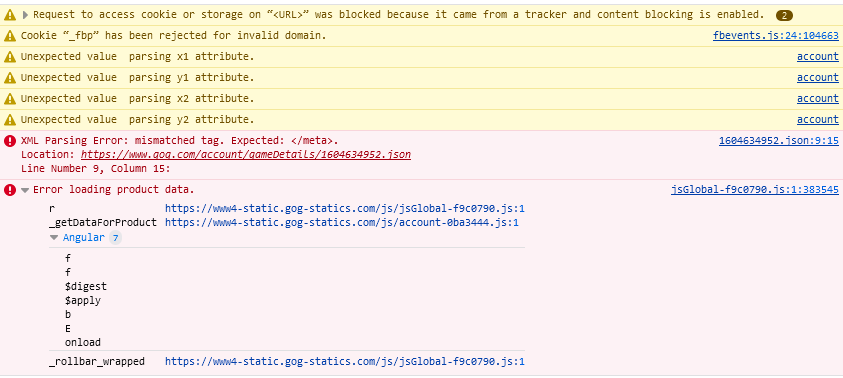The image size is (843, 378).
Task: Click the warning icon for the y2 attribute message
Action: pos(10,120)
